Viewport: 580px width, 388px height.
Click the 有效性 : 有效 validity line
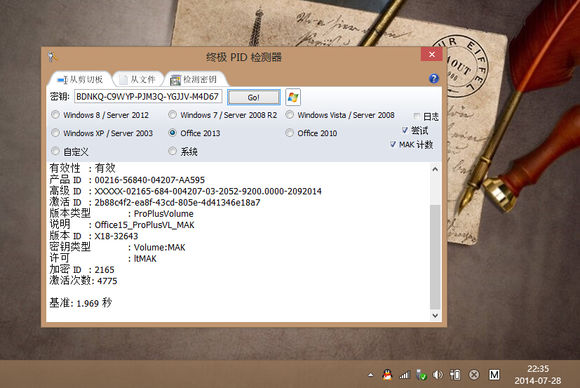82,168
